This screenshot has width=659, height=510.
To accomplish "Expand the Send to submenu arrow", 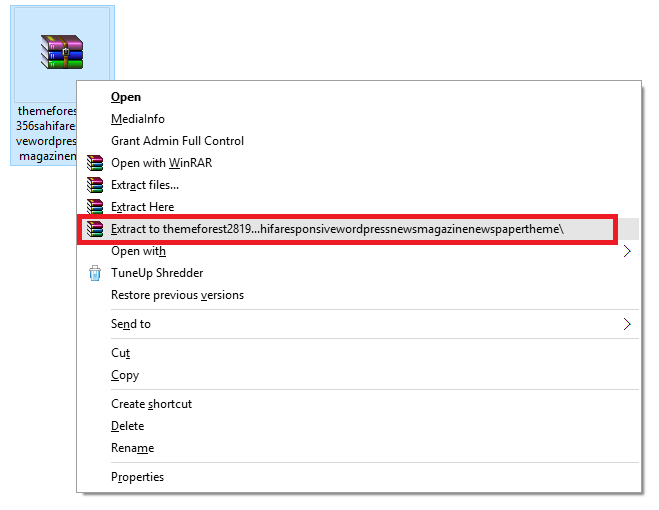I will [627, 324].
